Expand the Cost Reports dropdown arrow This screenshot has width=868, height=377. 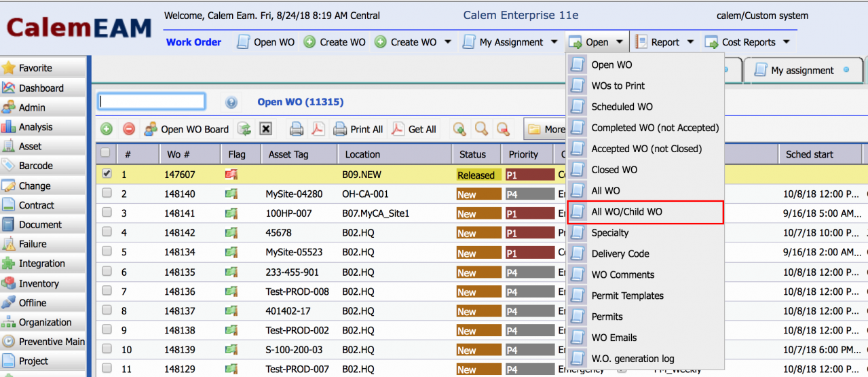(x=787, y=42)
